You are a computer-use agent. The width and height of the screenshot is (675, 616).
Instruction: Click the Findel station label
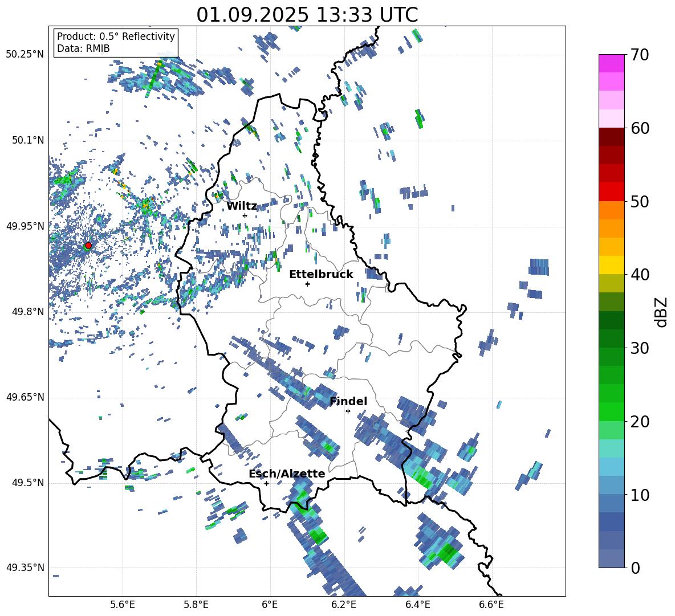348,401
